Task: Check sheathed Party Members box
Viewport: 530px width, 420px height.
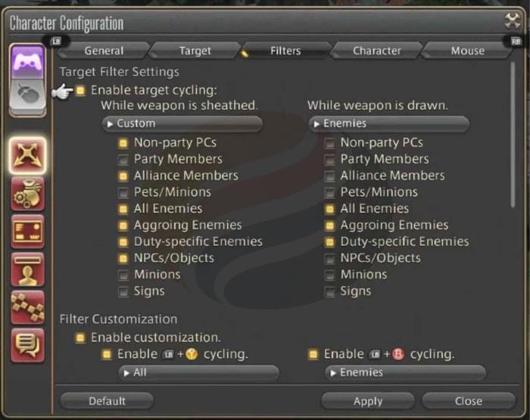Action: click(x=123, y=160)
